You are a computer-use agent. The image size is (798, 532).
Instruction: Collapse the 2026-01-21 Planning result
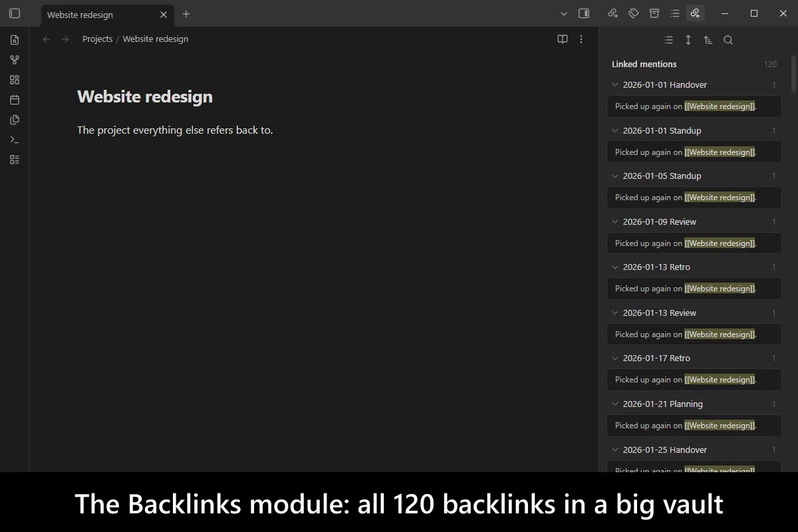pos(615,404)
